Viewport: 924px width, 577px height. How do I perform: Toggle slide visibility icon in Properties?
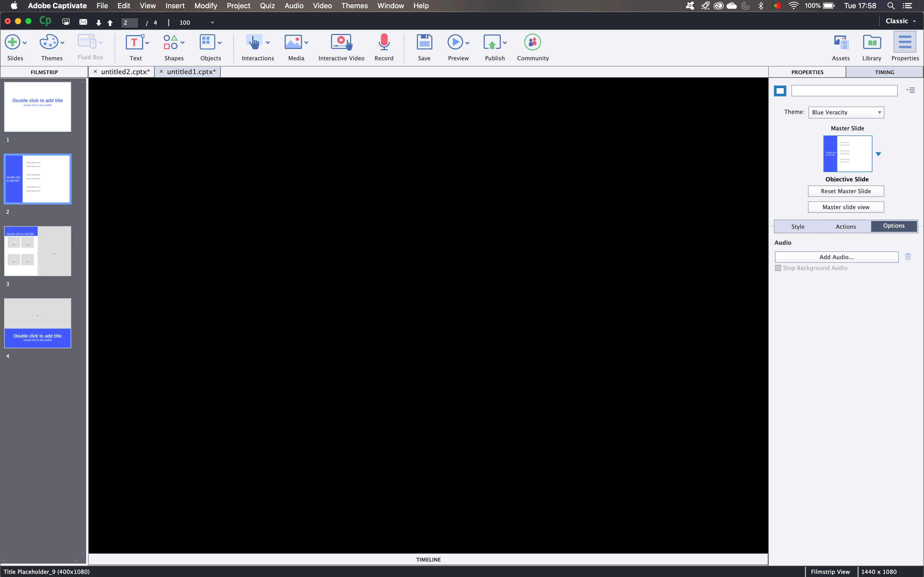point(780,91)
